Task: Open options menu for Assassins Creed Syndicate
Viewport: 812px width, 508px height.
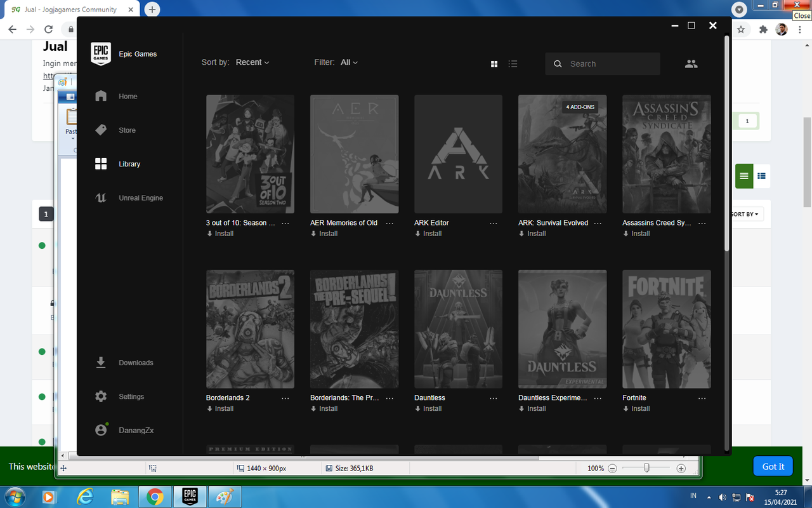Action: point(702,224)
